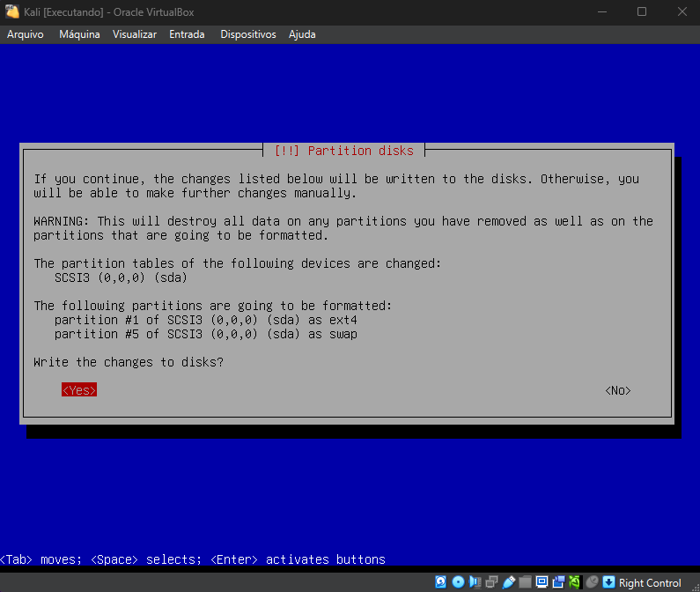Viewport: 700px width, 592px height.
Task: Open the Arquivo menu
Action: coord(26,34)
